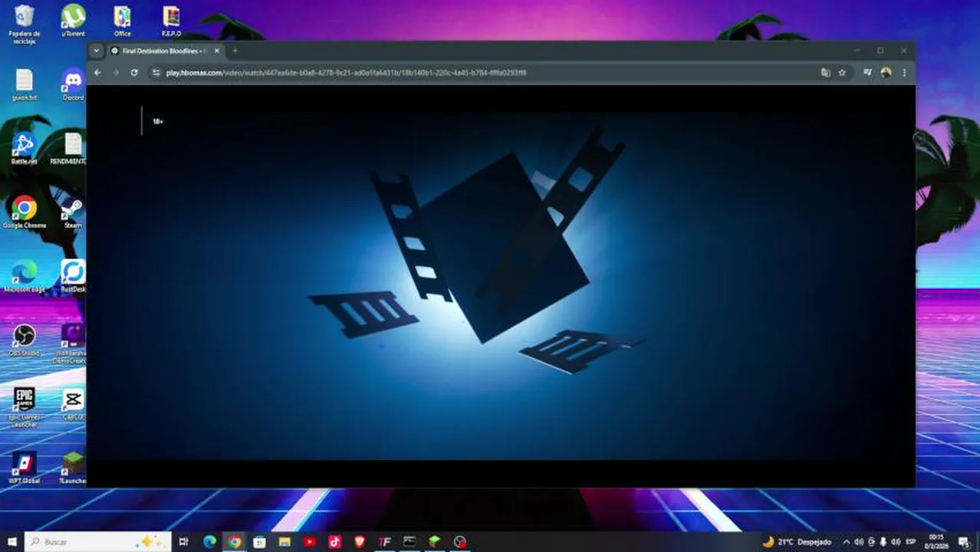
Task: Open the ESP language indicator
Action: click(911, 541)
